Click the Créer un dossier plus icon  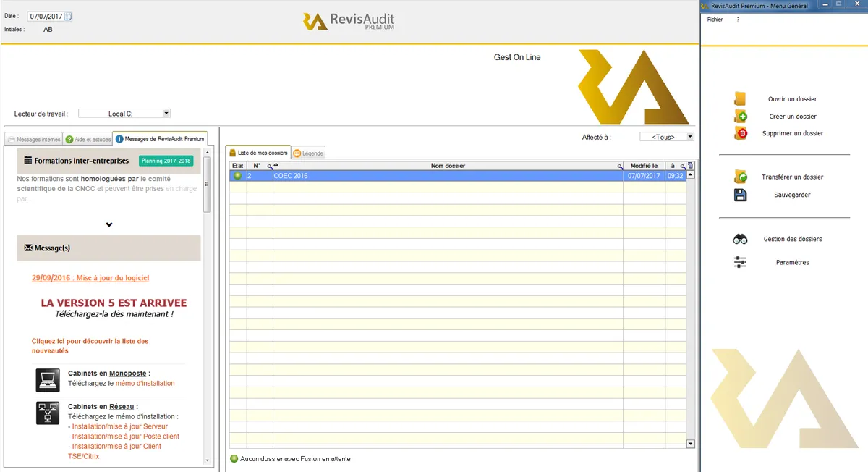(x=740, y=116)
